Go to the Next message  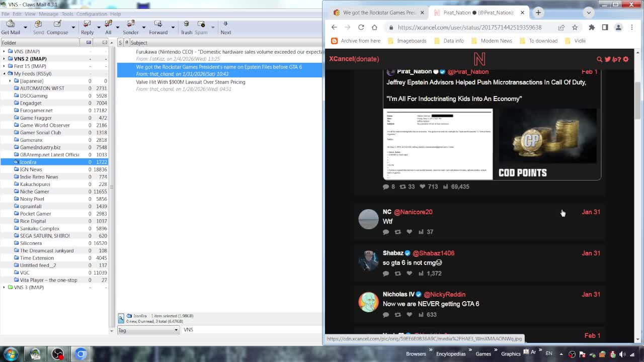coord(225,27)
